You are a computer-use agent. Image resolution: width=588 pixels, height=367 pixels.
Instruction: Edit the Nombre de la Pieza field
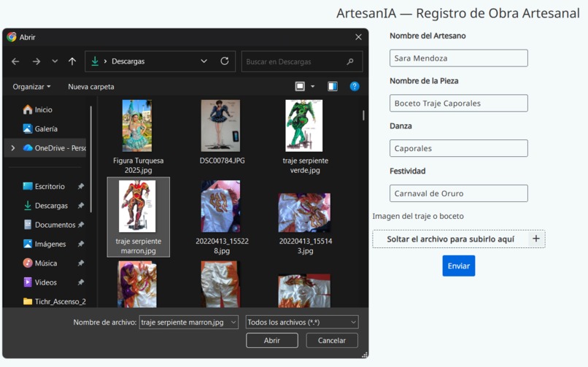coord(459,103)
